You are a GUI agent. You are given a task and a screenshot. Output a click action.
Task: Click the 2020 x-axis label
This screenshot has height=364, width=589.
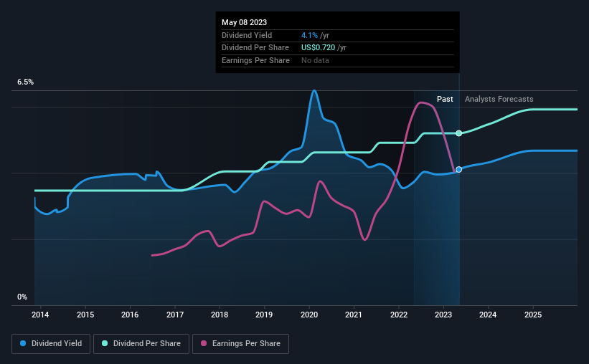309,315
